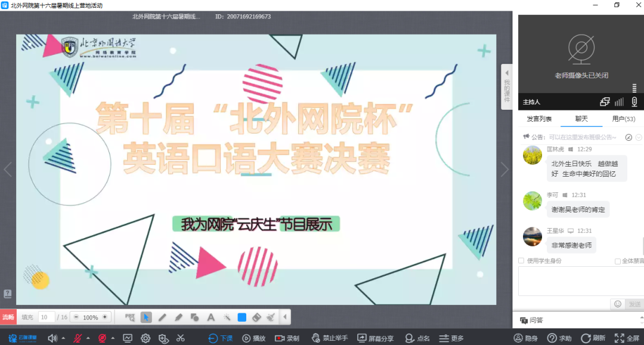Clear annotations with the broom tool

pos(271,317)
